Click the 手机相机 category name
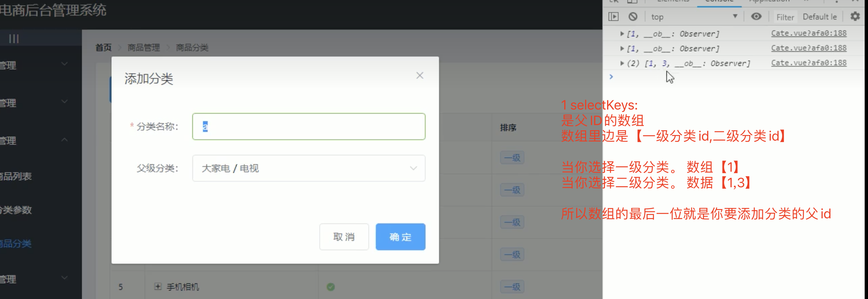This screenshot has height=299, width=868. click(x=183, y=287)
